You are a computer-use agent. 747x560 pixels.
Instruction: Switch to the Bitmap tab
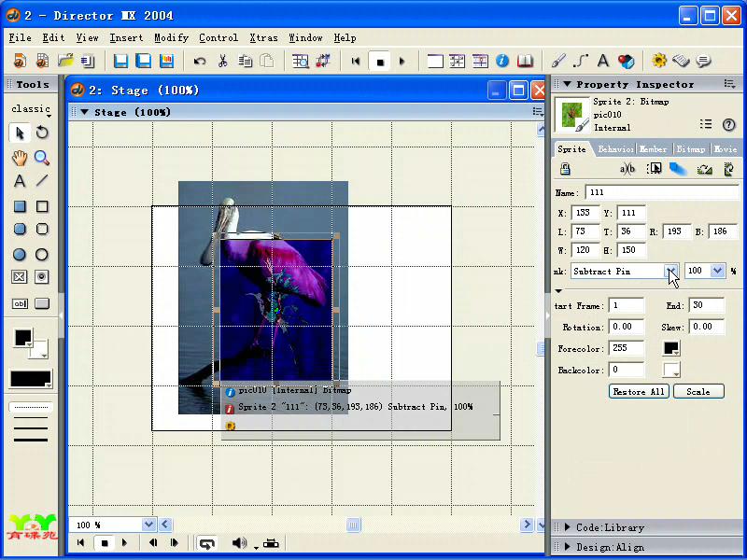coord(690,149)
